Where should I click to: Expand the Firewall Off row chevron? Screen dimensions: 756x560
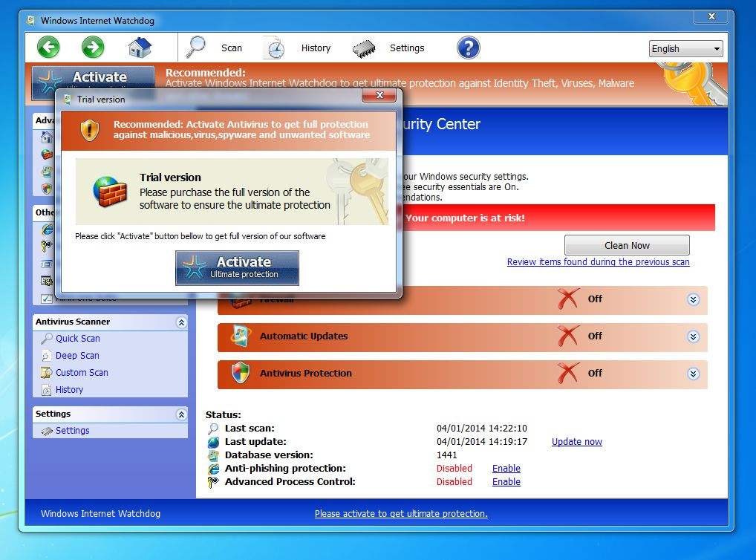(x=693, y=299)
